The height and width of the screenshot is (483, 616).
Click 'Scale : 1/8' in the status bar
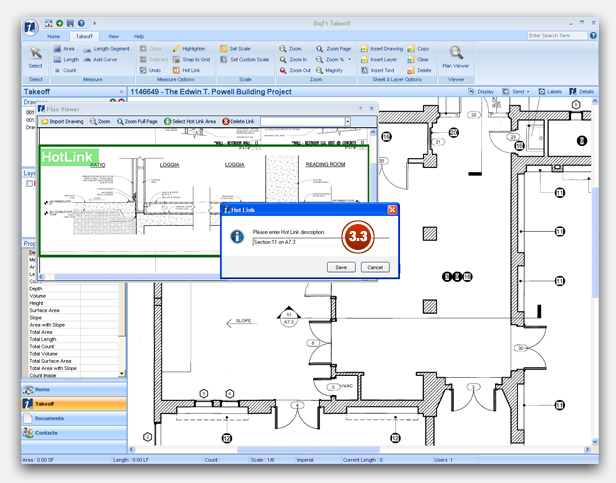(x=262, y=460)
